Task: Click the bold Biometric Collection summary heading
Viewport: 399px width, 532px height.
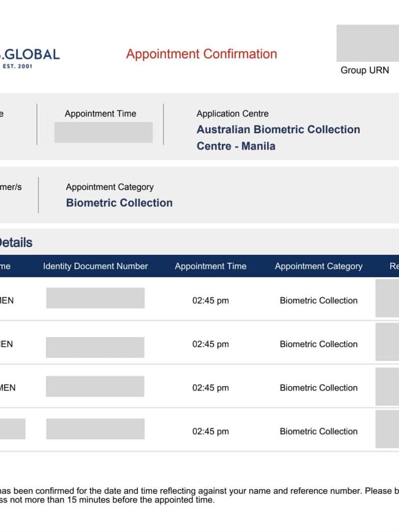Action: click(x=119, y=203)
